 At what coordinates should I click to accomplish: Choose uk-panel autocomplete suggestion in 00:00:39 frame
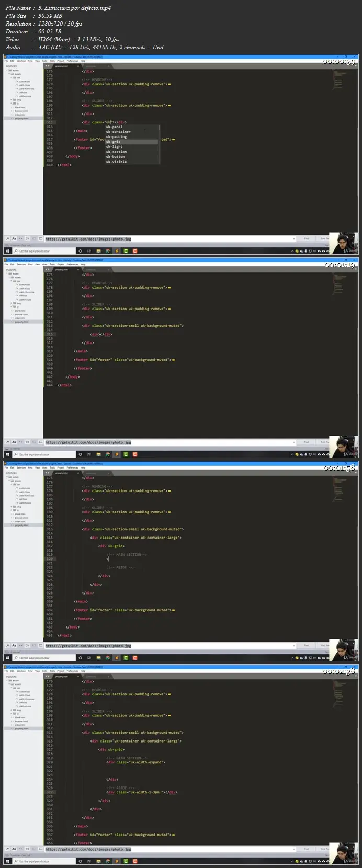coord(131,127)
